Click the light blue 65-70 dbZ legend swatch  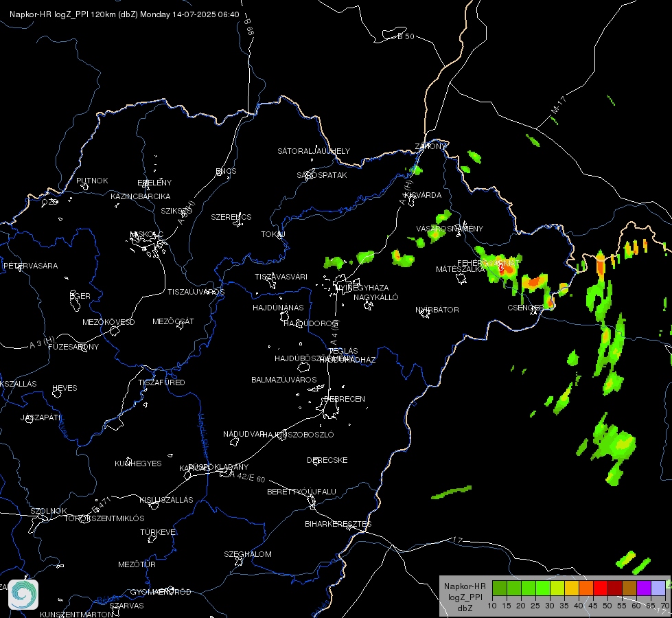658,588
